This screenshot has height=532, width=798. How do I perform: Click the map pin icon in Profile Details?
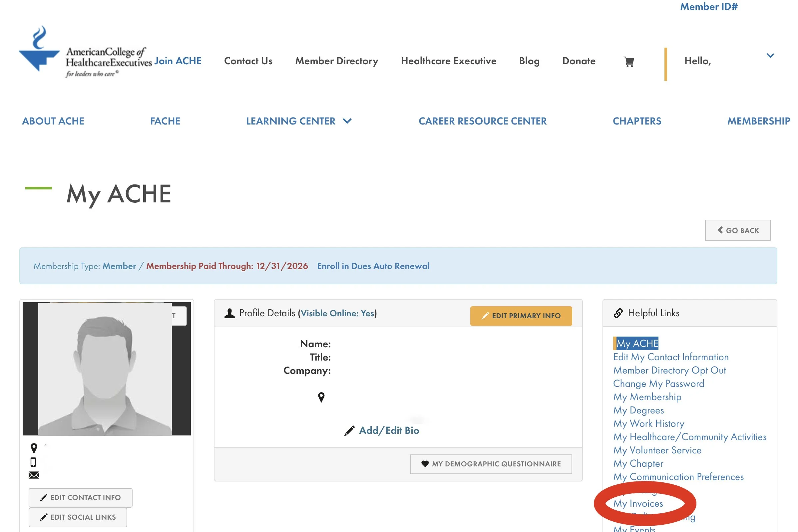tap(321, 397)
